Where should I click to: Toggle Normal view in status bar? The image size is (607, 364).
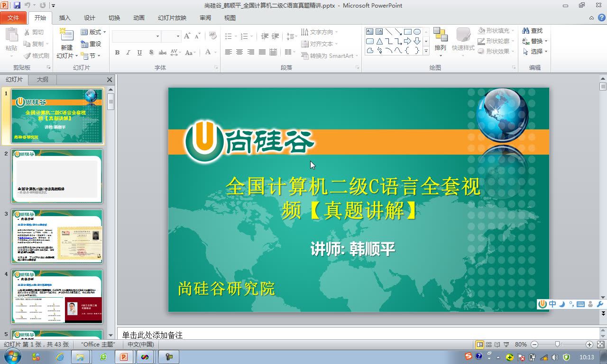(479, 345)
